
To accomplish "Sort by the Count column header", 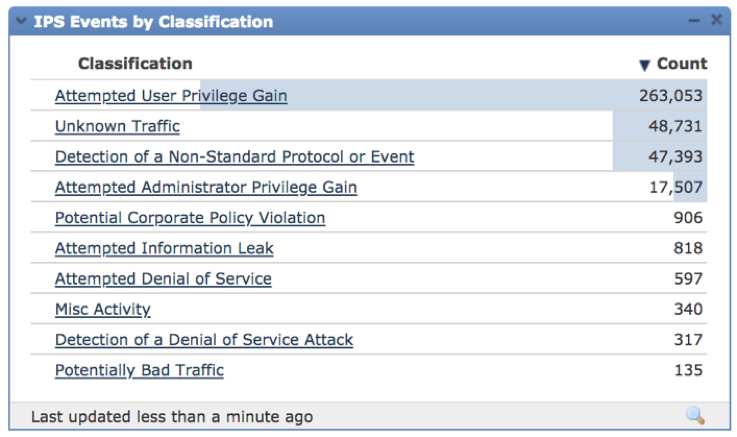I will pos(681,64).
